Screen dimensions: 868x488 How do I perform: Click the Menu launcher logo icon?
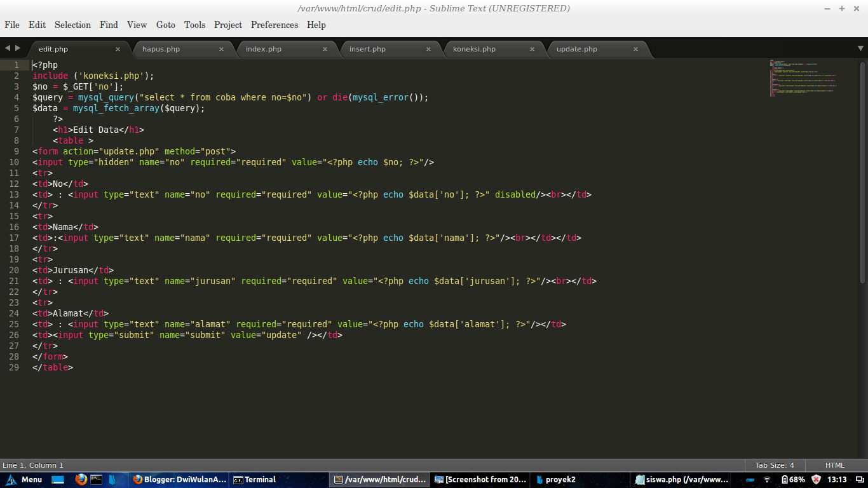[11, 480]
